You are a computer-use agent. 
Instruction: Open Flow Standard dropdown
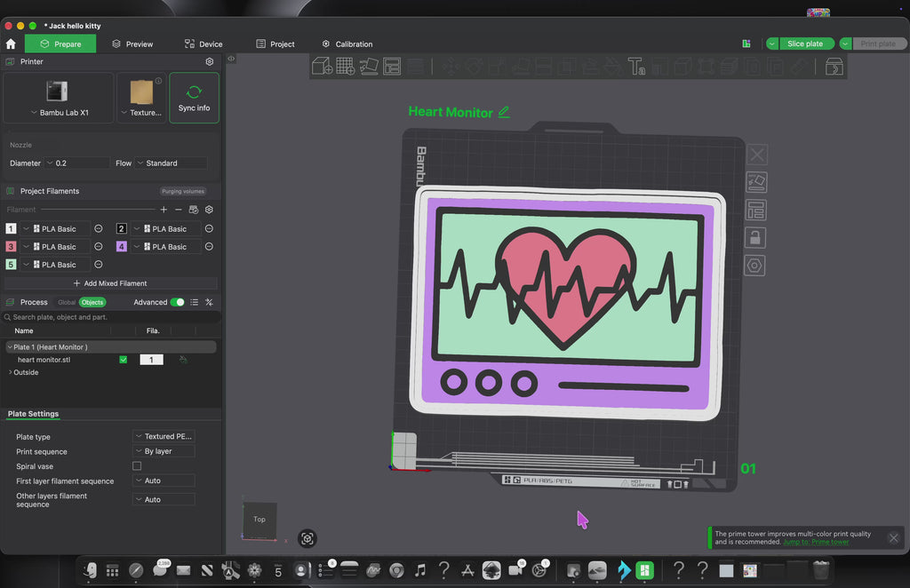(x=172, y=163)
